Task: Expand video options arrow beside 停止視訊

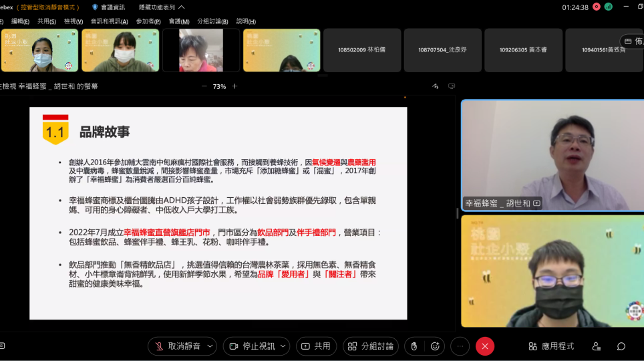Action: tap(283, 346)
